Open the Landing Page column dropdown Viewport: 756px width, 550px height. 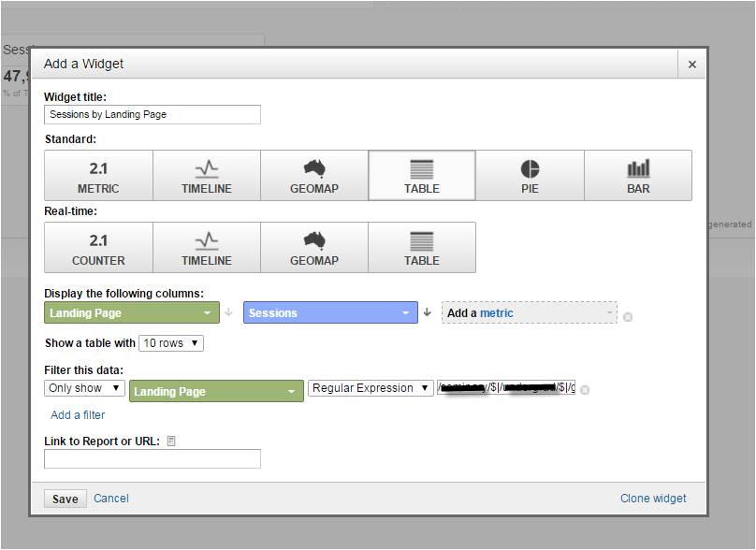[132, 313]
